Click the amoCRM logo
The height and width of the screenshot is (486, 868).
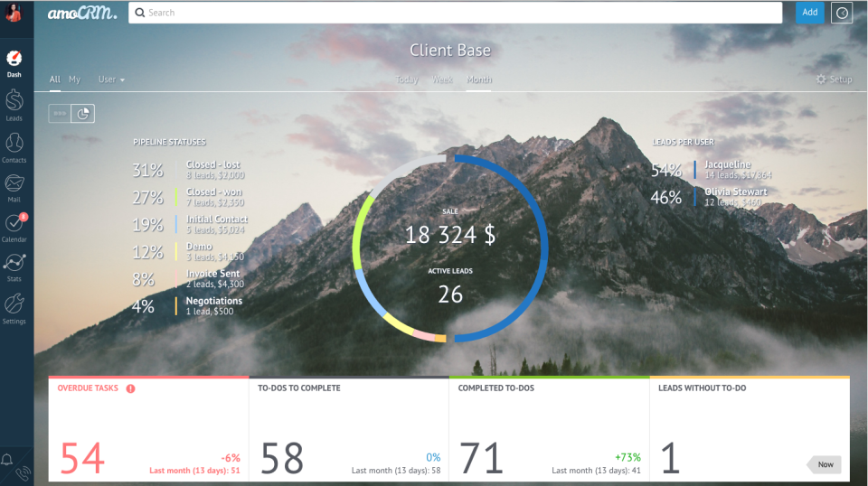82,13
